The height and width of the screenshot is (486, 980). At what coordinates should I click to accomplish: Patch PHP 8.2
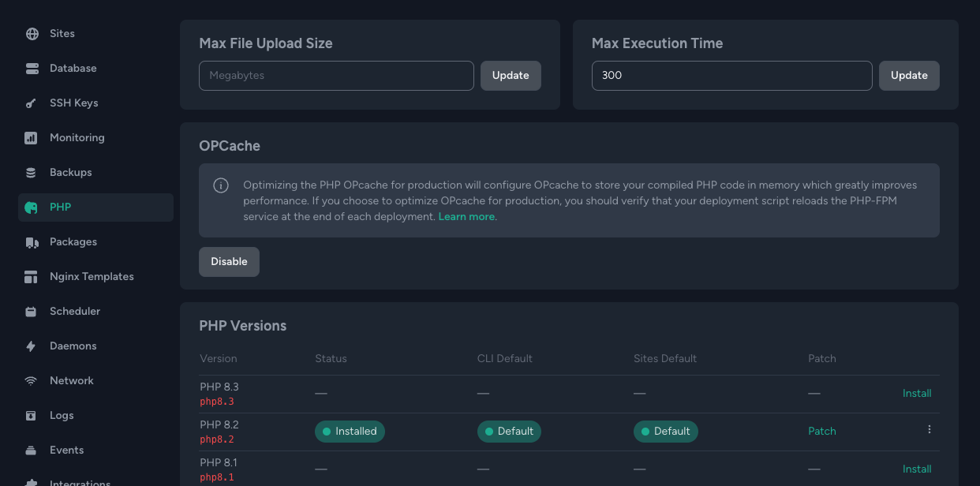pyautogui.click(x=822, y=431)
